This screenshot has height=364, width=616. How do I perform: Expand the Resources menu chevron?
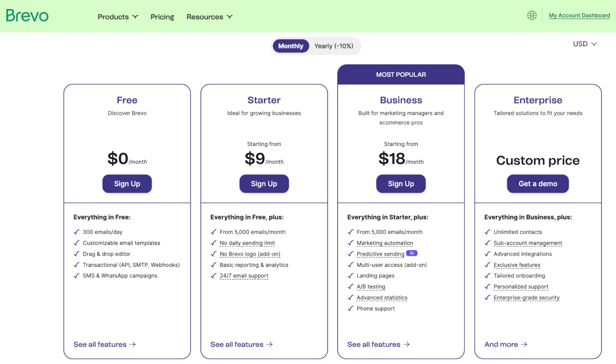(229, 17)
